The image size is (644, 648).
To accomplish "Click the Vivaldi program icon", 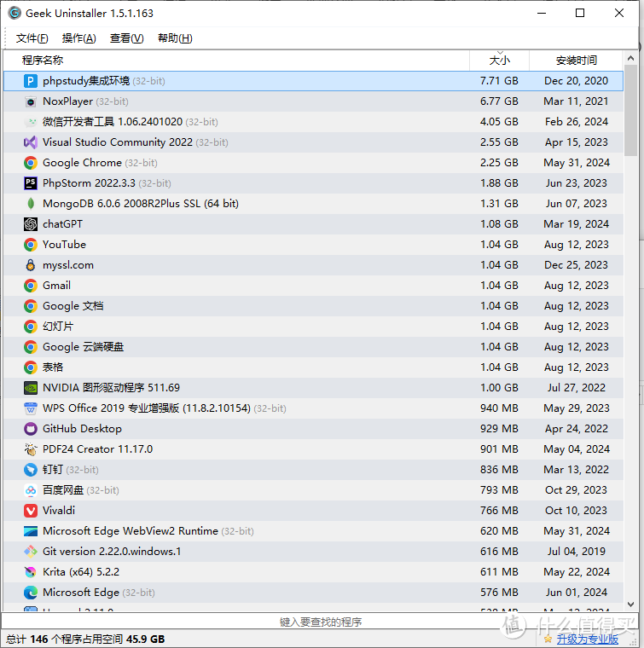I will tap(30, 511).
